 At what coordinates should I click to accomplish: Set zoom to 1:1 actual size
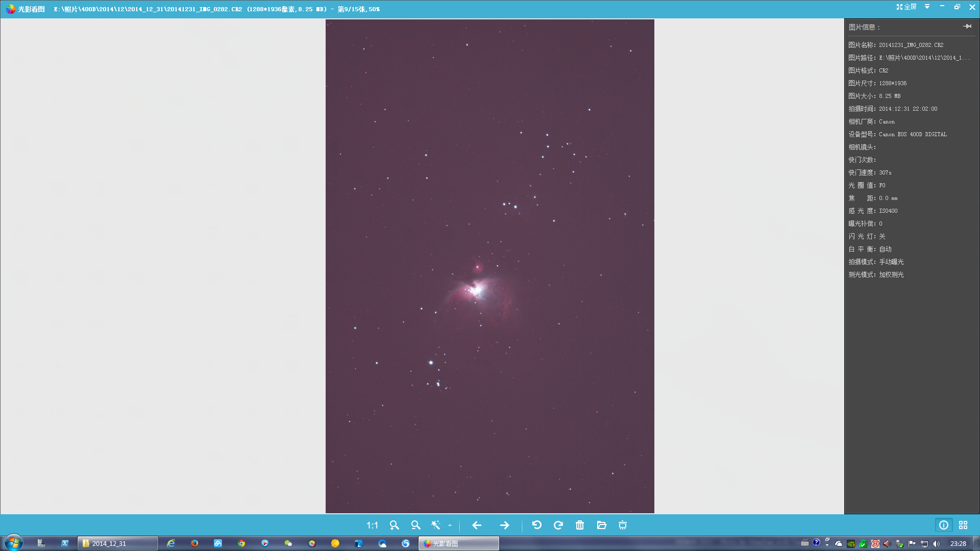pos(372,525)
